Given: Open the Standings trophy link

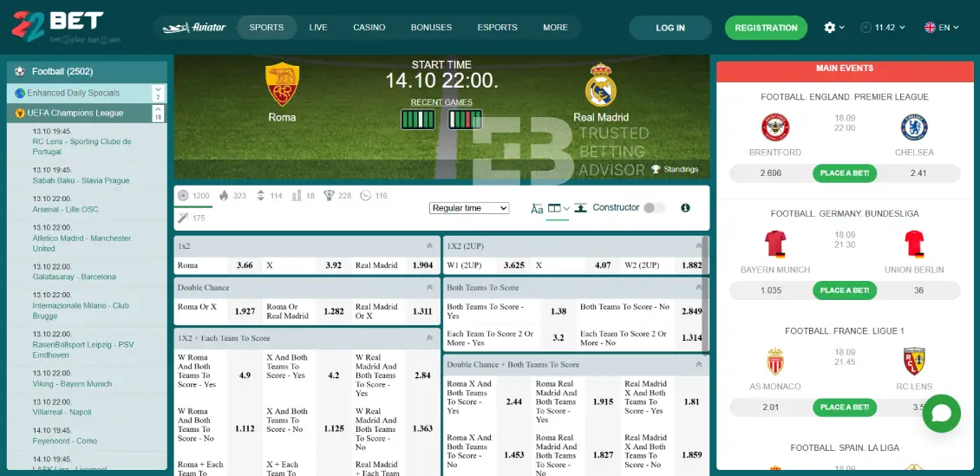Looking at the screenshot, I should [x=675, y=169].
